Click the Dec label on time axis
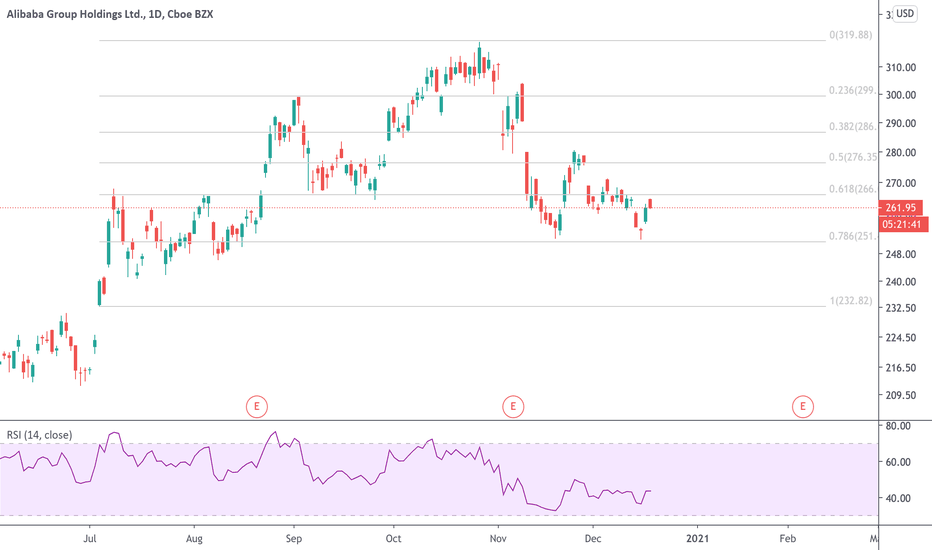Screen dimensions: 932x550 click(x=593, y=539)
